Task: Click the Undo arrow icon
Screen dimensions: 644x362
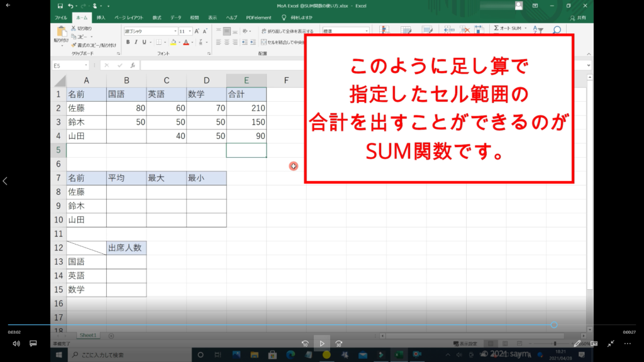Action: (x=70, y=6)
